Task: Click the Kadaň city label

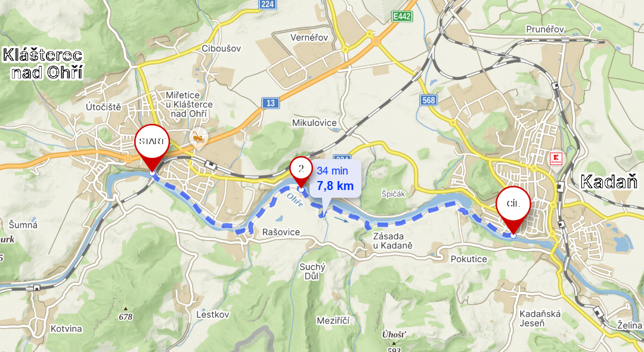Action: click(x=609, y=182)
